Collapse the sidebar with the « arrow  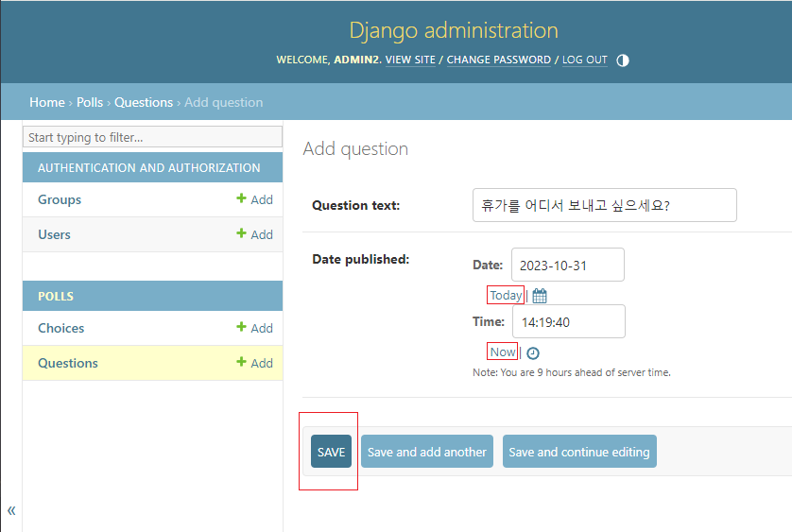[x=11, y=510]
